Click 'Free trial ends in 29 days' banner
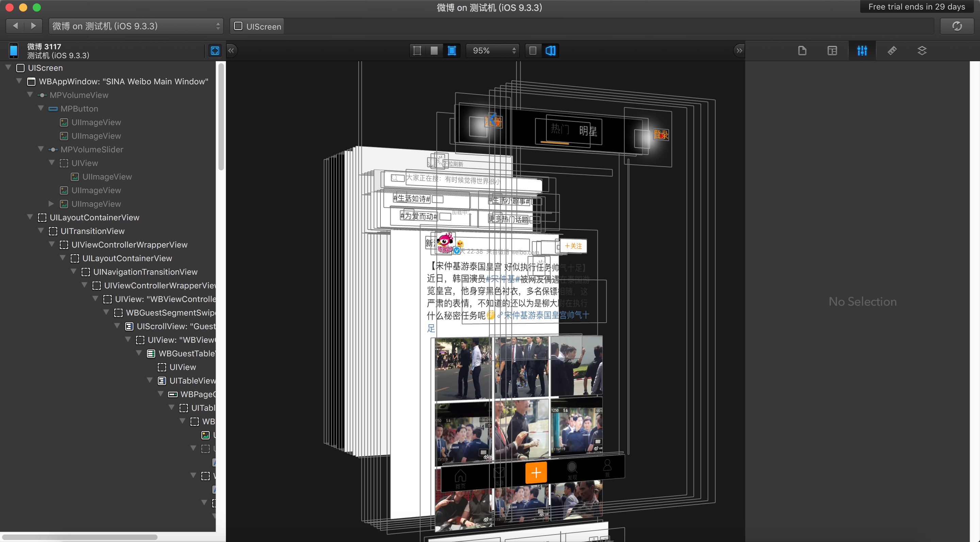The width and height of the screenshot is (980, 542). pyautogui.click(x=916, y=6)
